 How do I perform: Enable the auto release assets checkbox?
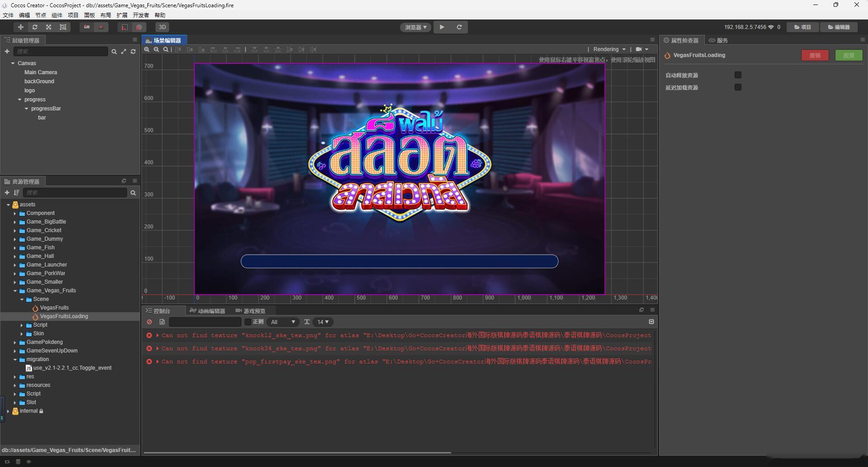coord(738,75)
